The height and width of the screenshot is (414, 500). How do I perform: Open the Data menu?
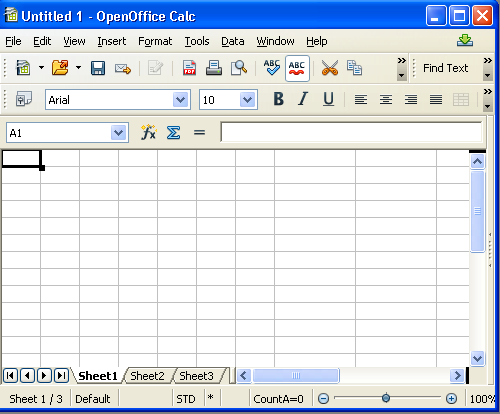tap(233, 41)
